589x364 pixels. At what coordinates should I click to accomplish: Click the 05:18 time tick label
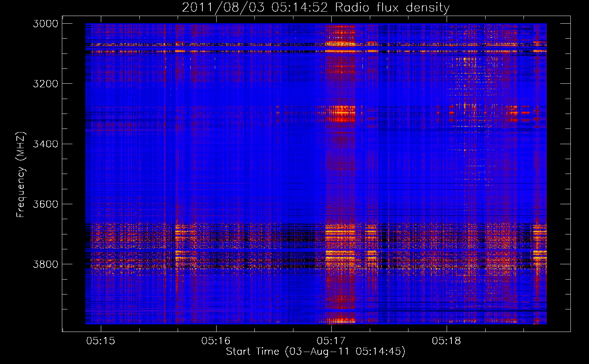pyautogui.click(x=446, y=341)
